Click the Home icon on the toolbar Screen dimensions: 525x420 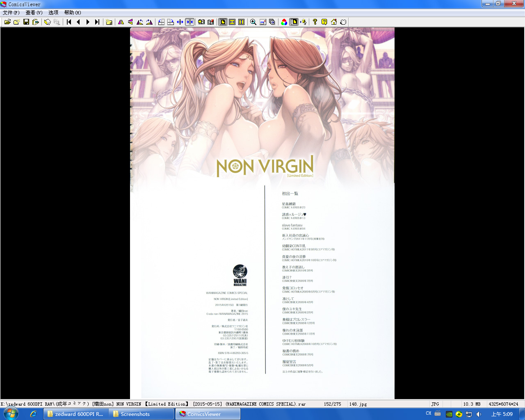pos(333,22)
